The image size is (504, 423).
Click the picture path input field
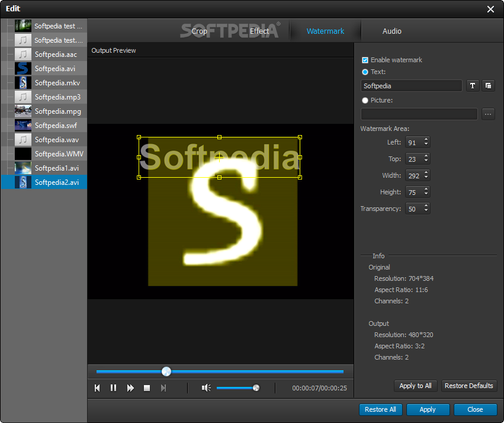pyautogui.click(x=419, y=114)
